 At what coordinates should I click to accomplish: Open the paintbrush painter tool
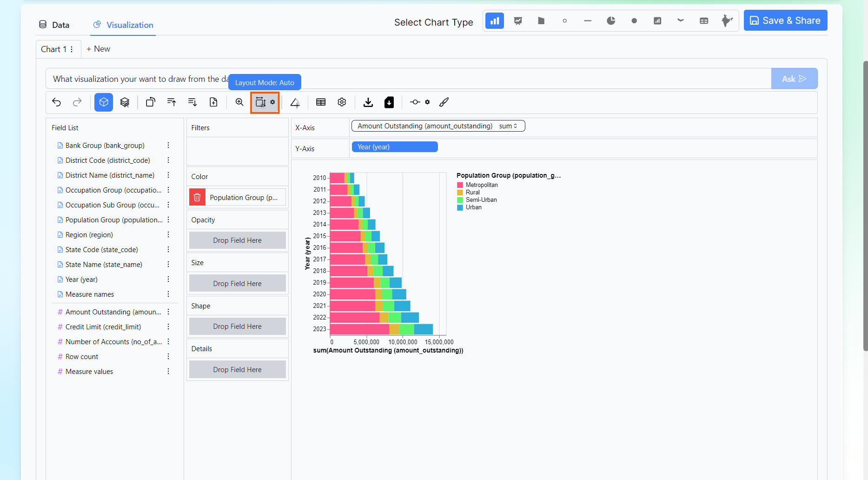(x=444, y=102)
